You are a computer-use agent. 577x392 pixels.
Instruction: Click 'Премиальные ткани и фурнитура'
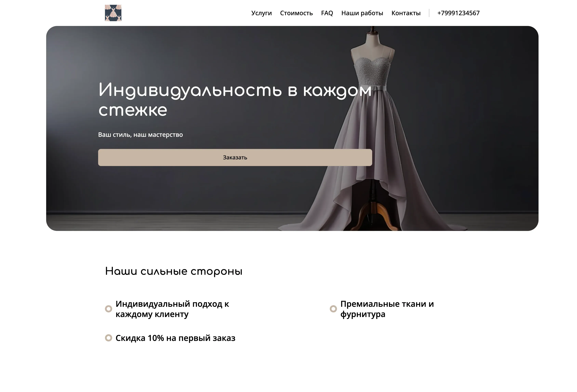(387, 309)
